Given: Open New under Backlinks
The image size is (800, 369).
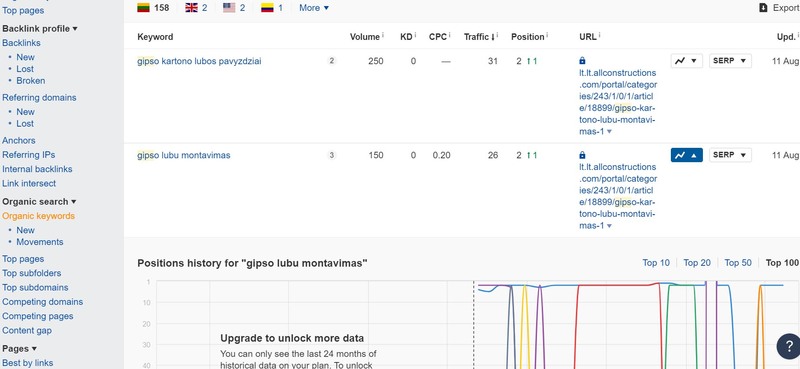Looking at the screenshot, I should [26, 57].
